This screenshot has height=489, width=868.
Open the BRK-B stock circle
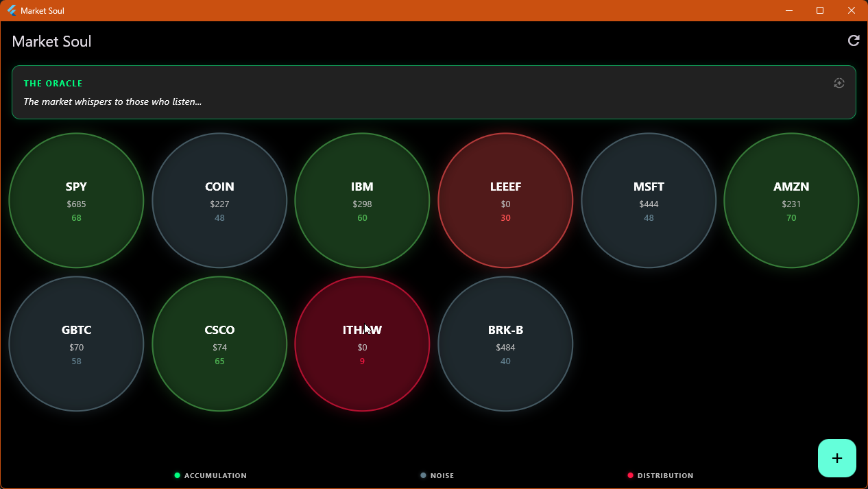(505, 344)
